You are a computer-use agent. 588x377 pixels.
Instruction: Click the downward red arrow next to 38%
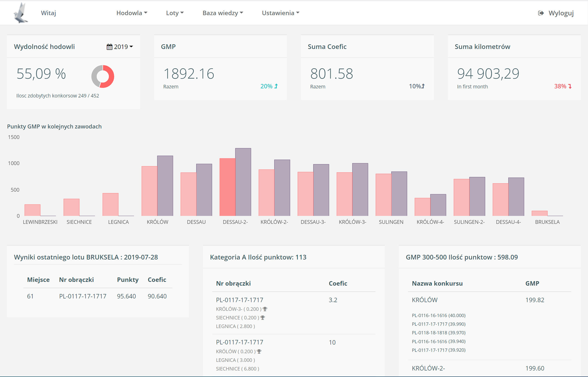pyautogui.click(x=570, y=86)
